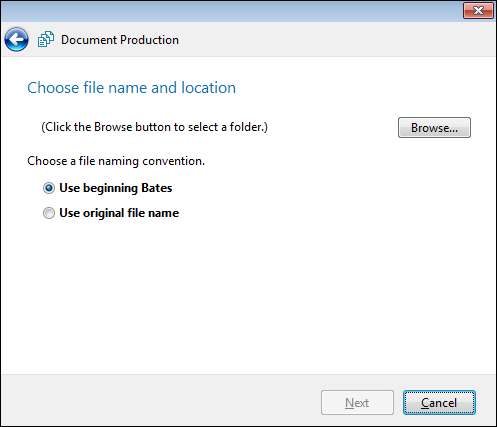Click the underlined C in the Cancel button
Image resolution: width=497 pixels, height=427 pixels.
click(x=425, y=403)
